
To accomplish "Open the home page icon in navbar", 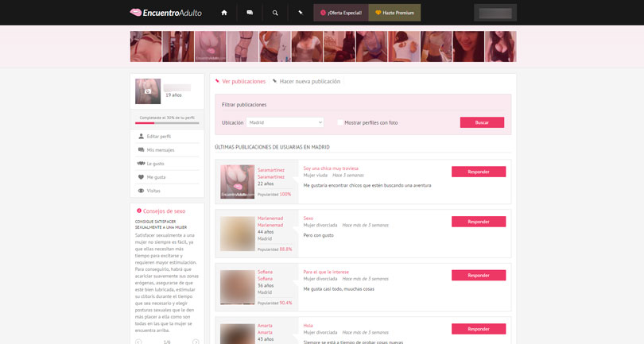I will (x=224, y=13).
